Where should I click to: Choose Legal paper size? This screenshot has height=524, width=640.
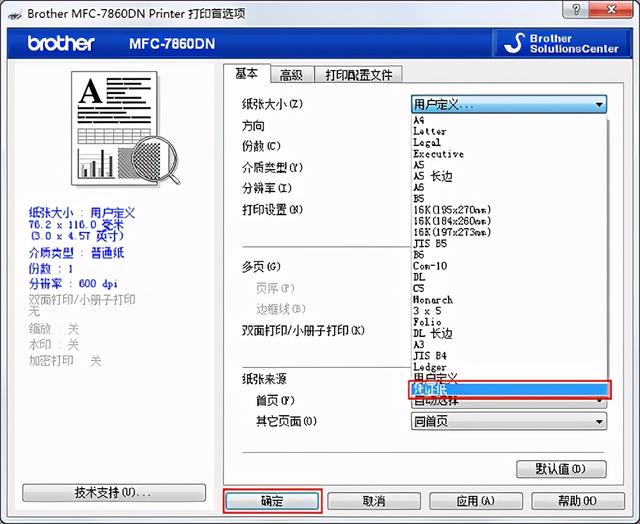[x=427, y=143]
